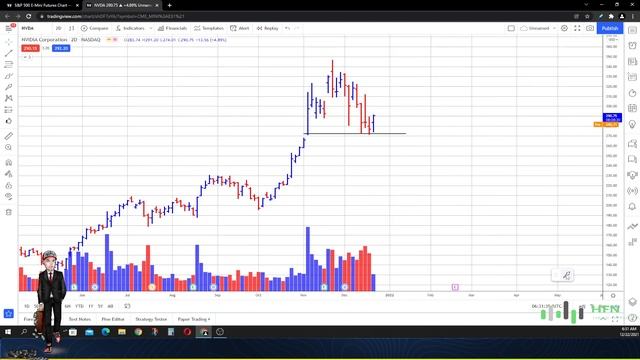
Task: Open the Pine Editor tab
Action: click(113, 319)
